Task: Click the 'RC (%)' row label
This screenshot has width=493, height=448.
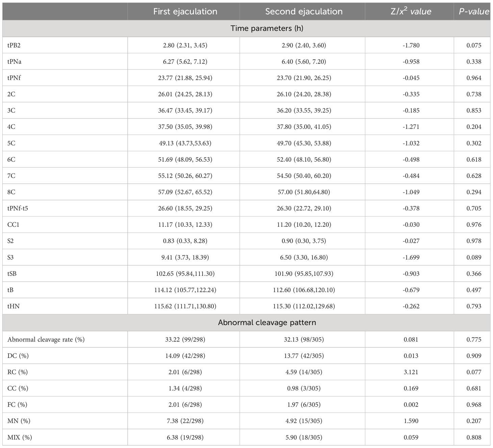Action: 18,372
